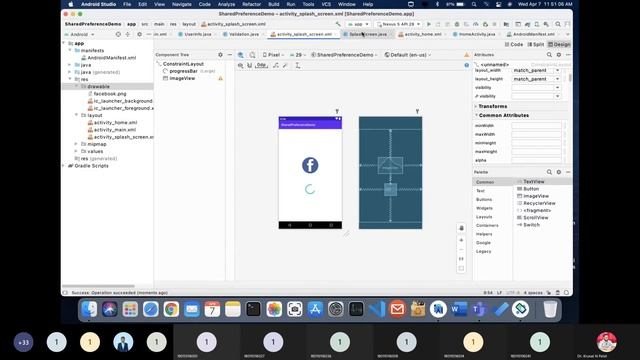This screenshot has height=360, width=640.
Task: Open the Nexus 5 API 28 device dropdown
Action: pos(398,24)
